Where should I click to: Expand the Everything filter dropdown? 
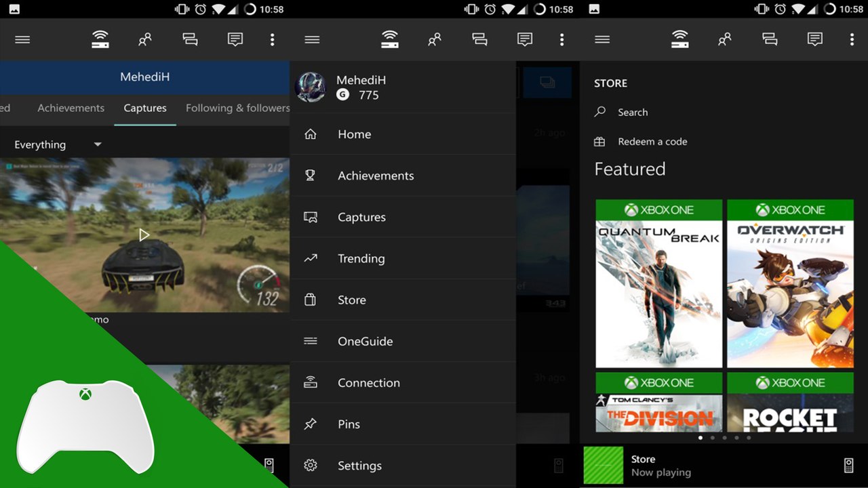click(x=58, y=144)
